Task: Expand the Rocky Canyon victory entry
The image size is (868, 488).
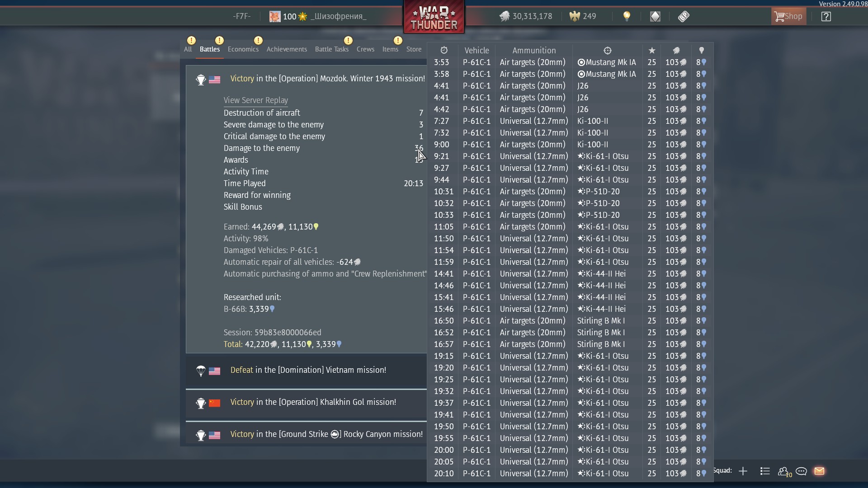Action: coord(326,434)
